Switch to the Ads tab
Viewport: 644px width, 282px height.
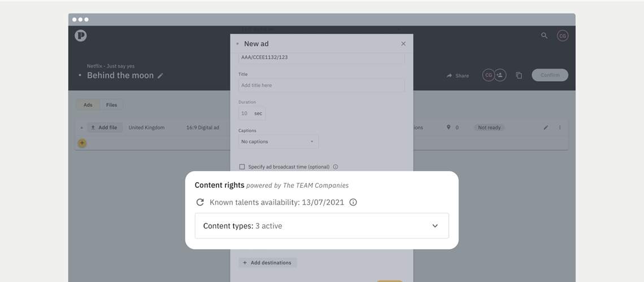[88, 105]
